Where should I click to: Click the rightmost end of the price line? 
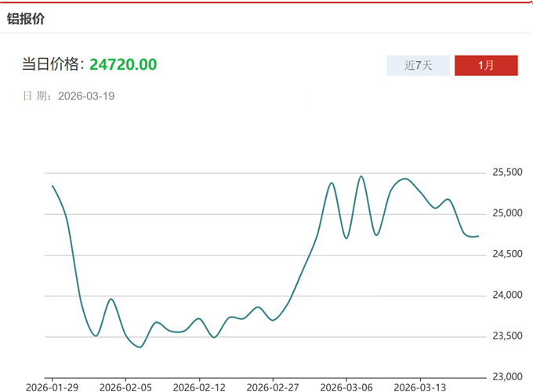(x=479, y=236)
